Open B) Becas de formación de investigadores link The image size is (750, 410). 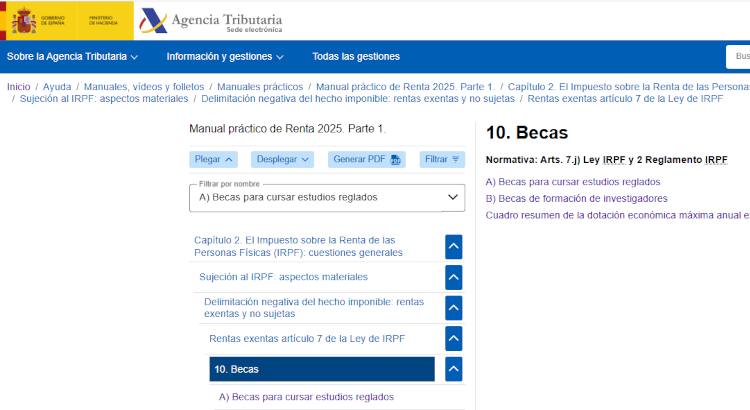pos(576,199)
